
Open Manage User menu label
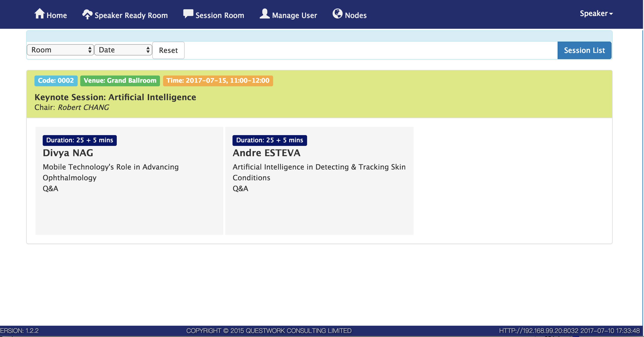point(294,15)
